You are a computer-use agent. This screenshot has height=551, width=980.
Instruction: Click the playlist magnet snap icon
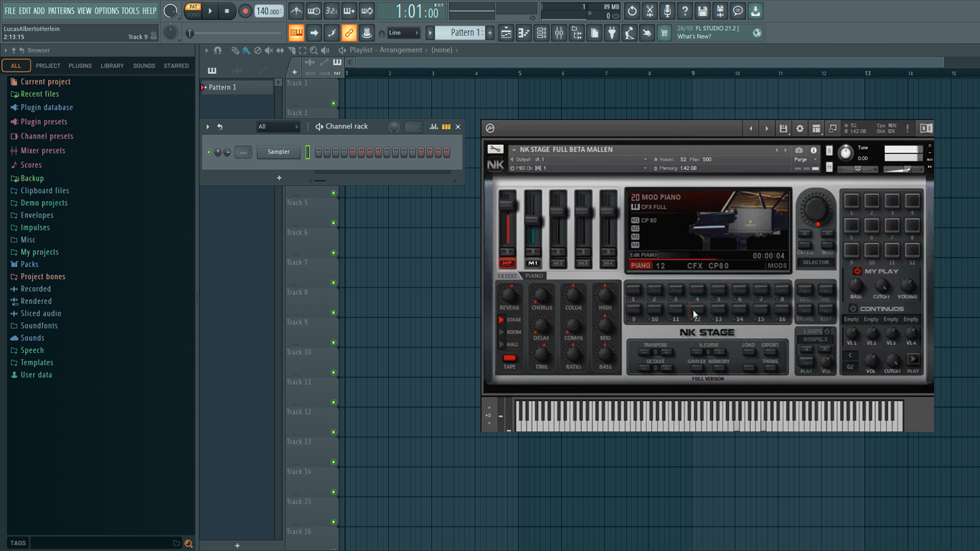(x=217, y=50)
